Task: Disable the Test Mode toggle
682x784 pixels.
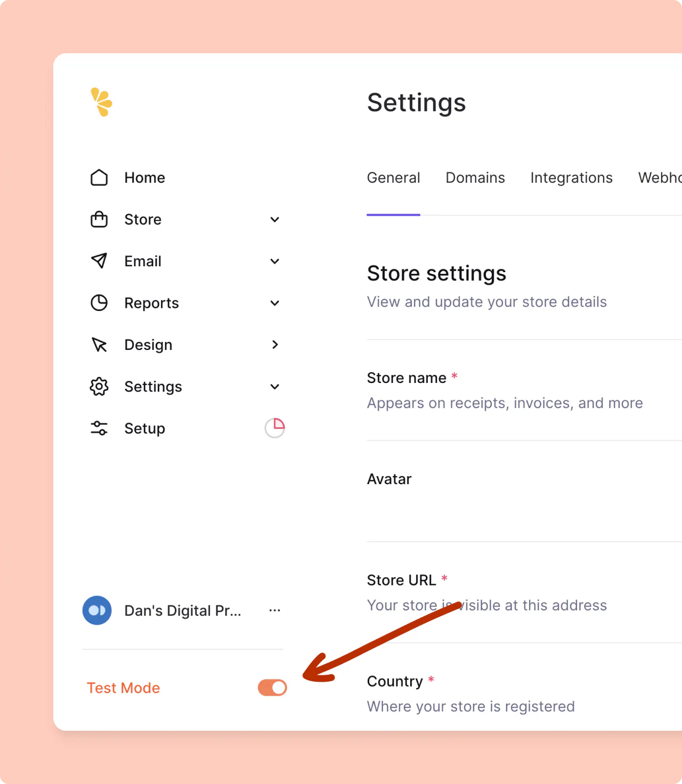Action: pyautogui.click(x=272, y=688)
